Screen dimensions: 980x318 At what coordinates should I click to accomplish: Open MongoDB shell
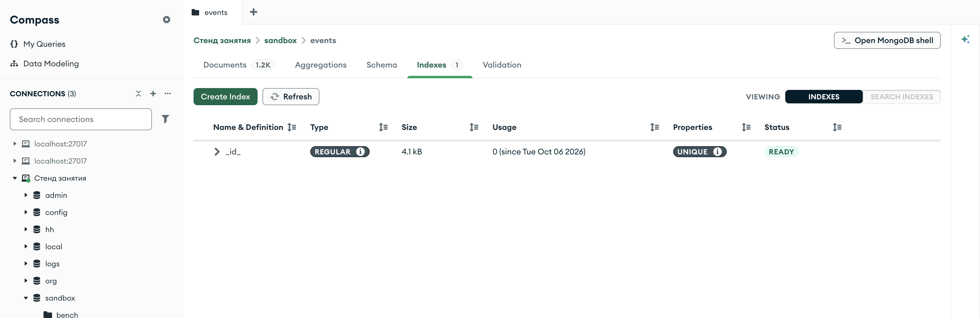click(887, 40)
